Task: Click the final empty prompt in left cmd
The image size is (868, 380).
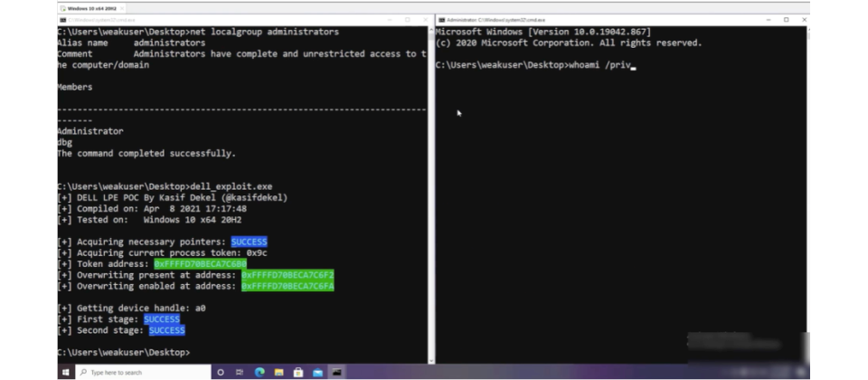Action: (x=124, y=353)
